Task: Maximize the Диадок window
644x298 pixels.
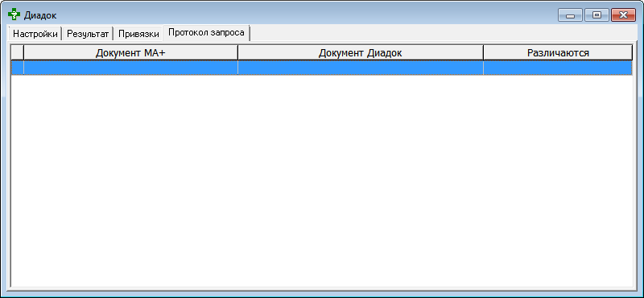Action: (x=597, y=15)
